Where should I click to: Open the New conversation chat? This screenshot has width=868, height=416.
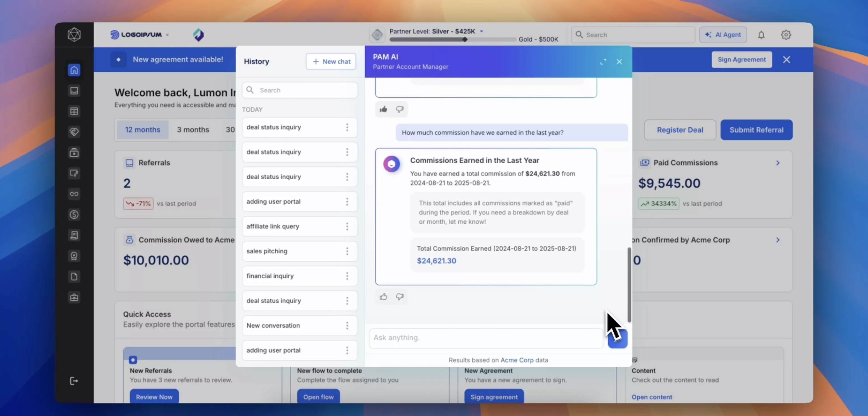[x=300, y=325]
